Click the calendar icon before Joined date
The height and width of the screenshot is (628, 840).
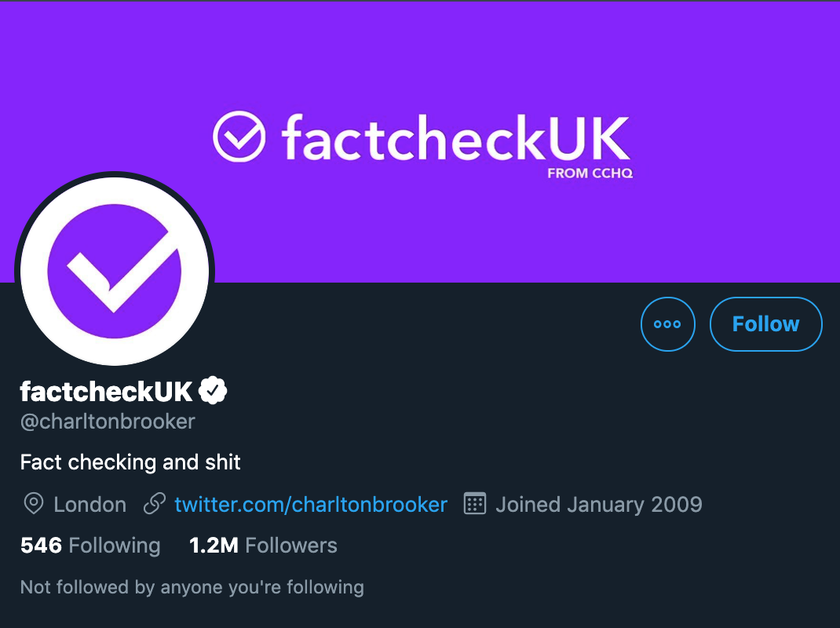(x=475, y=504)
